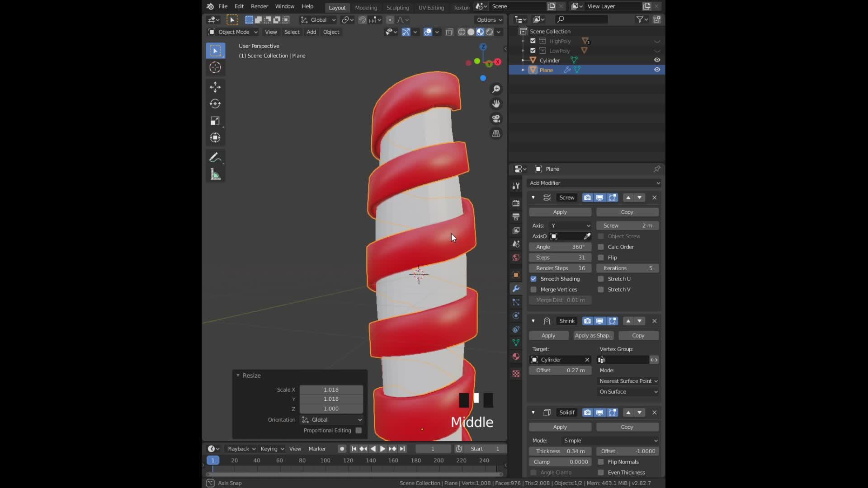Screen dimensions: 868x488
Task: Apply the Screw modifier
Action: coord(560,212)
